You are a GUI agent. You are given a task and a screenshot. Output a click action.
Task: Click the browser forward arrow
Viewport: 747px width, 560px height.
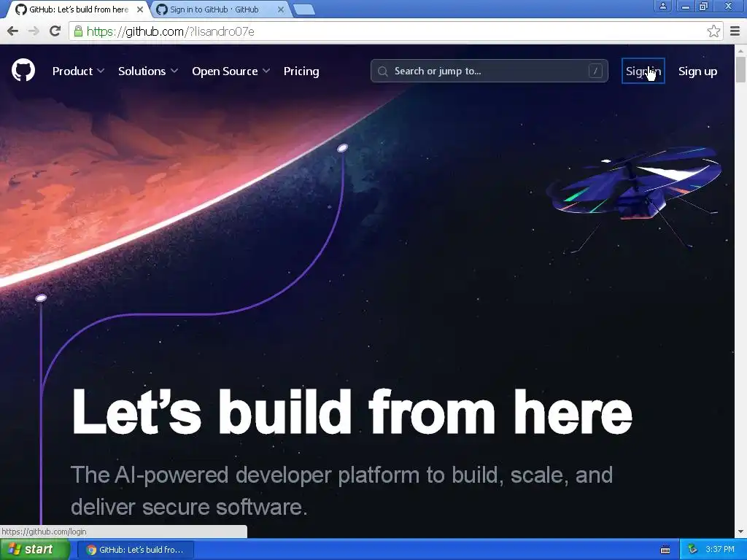34,31
